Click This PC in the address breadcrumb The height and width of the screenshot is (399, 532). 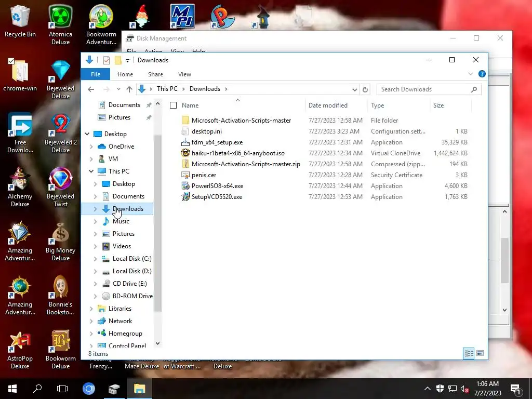167,89
